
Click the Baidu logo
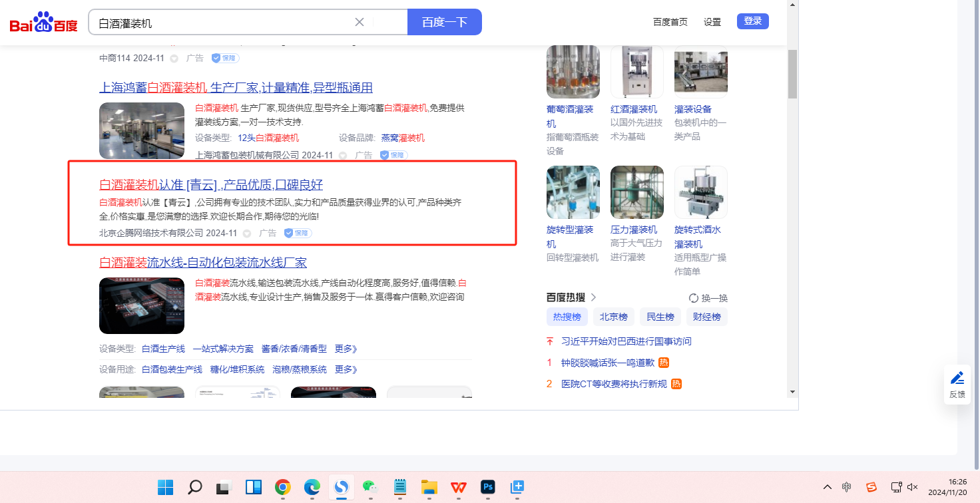(x=43, y=23)
